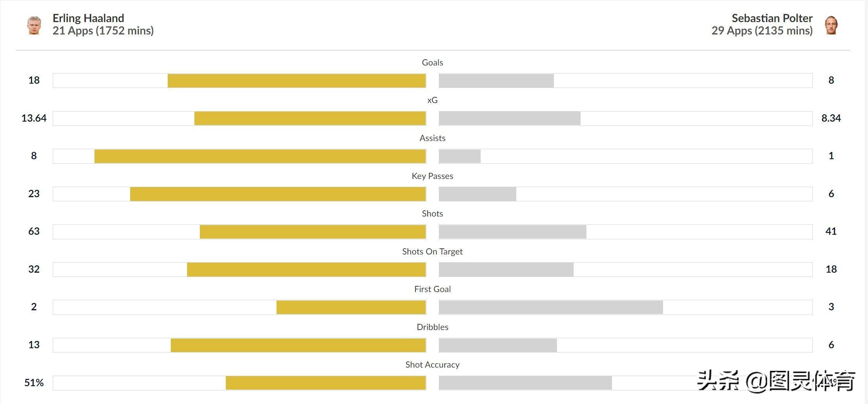This screenshot has width=868, height=404.
Task: Click Polter's gray Assists bar
Action: click(x=460, y=156)
